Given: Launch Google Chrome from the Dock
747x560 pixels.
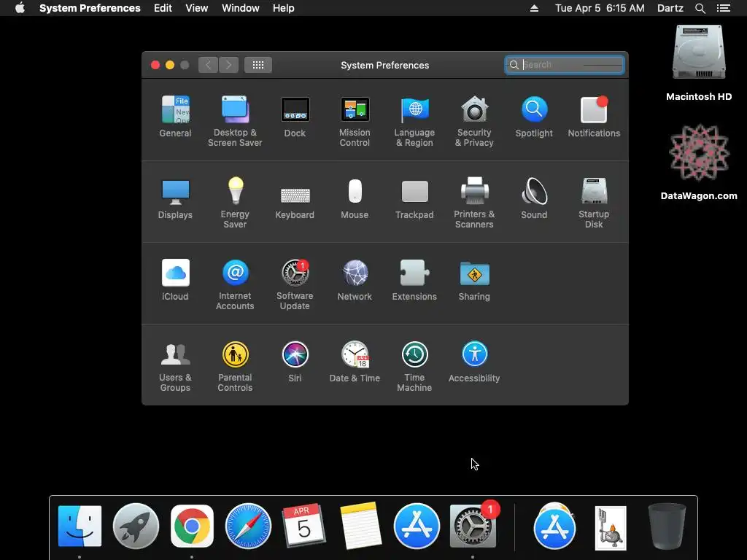Looking at the screenshot, I should [192, 526].
